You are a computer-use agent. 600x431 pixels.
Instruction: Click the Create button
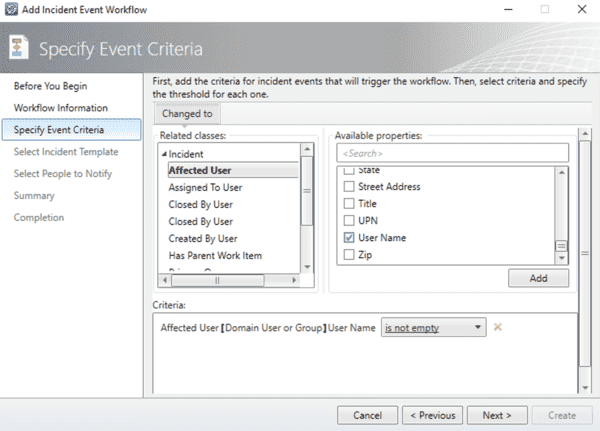[562, 415]
